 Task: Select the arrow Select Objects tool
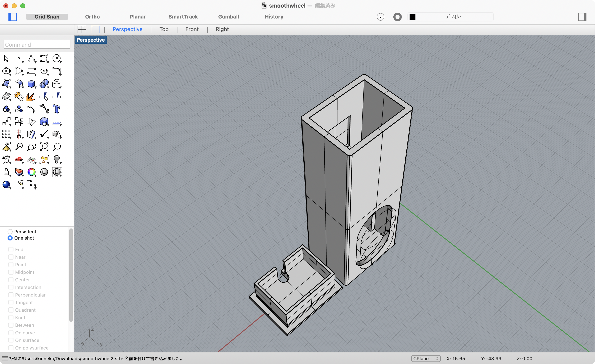[6, 58]
